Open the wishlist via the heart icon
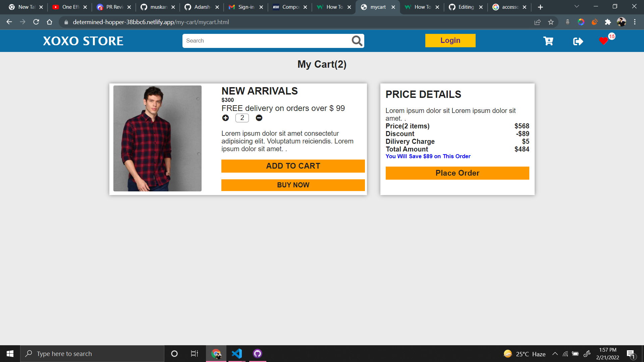The image size is (644, 362). tap(604, 41)
